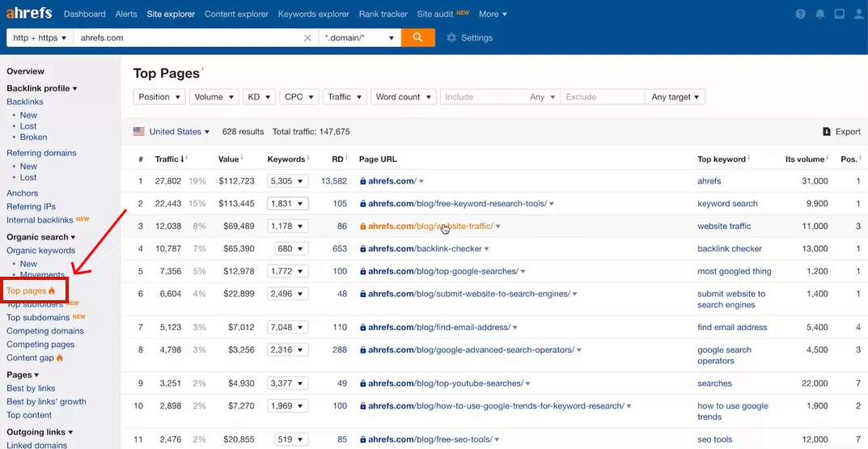Clear the ahrefs.com search field with X
868x449 pixels.
pyautogui.click(x=307, y=38)
